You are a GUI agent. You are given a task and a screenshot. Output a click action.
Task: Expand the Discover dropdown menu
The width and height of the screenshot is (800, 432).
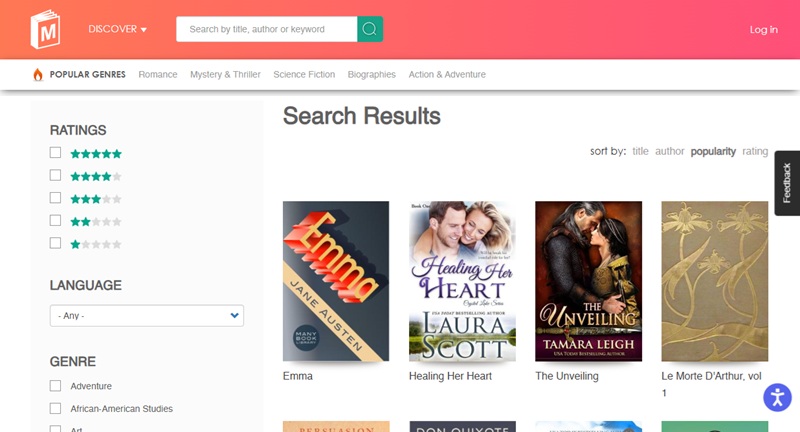117,29
